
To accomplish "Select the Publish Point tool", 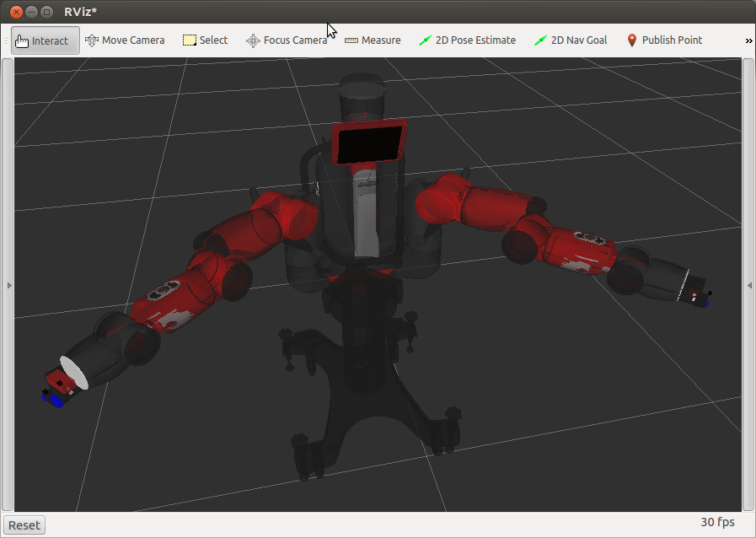I will 664,40.
